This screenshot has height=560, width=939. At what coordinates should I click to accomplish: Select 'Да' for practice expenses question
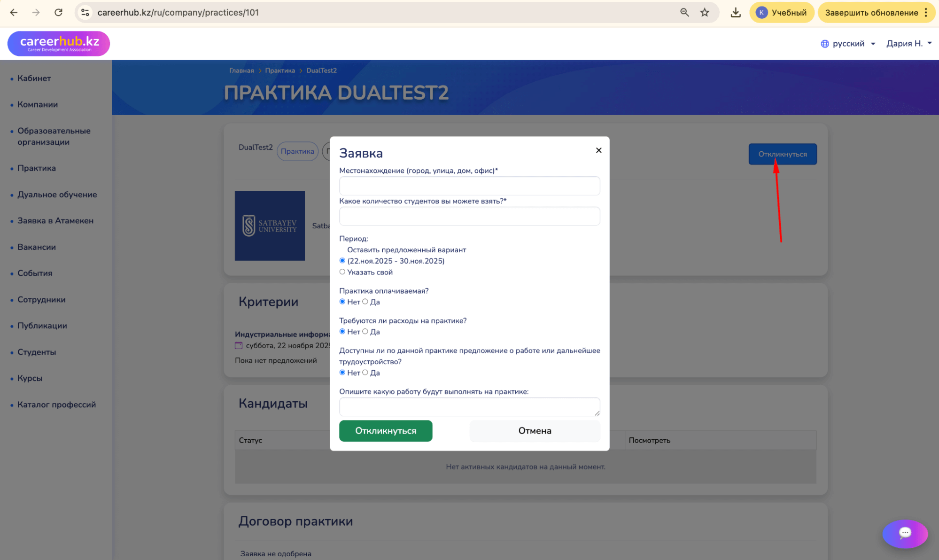click(365, 332)
